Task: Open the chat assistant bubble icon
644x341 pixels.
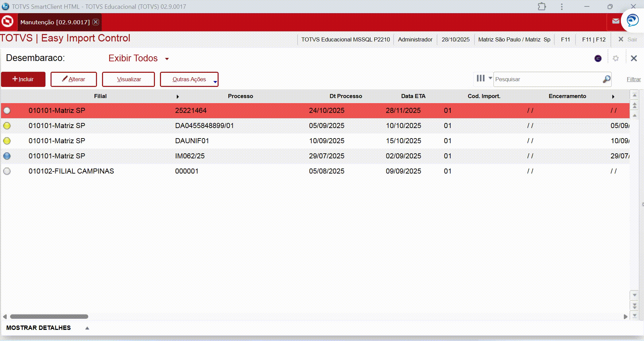Action: click(632, 20)
